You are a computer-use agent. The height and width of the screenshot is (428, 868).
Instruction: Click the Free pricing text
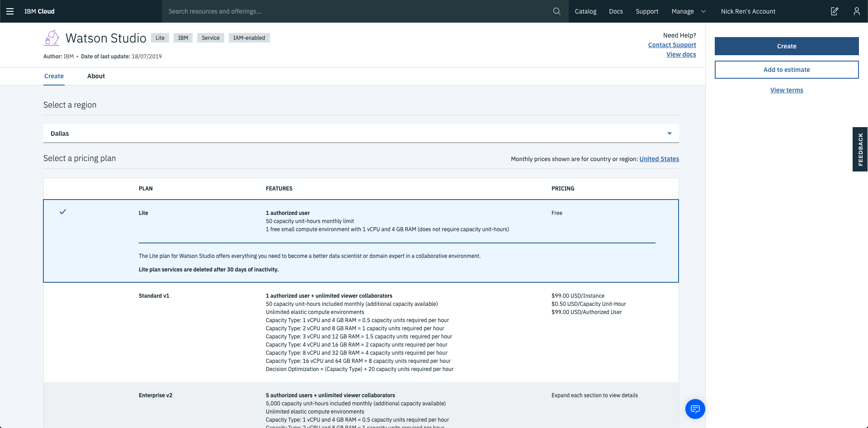click(557, 213)
